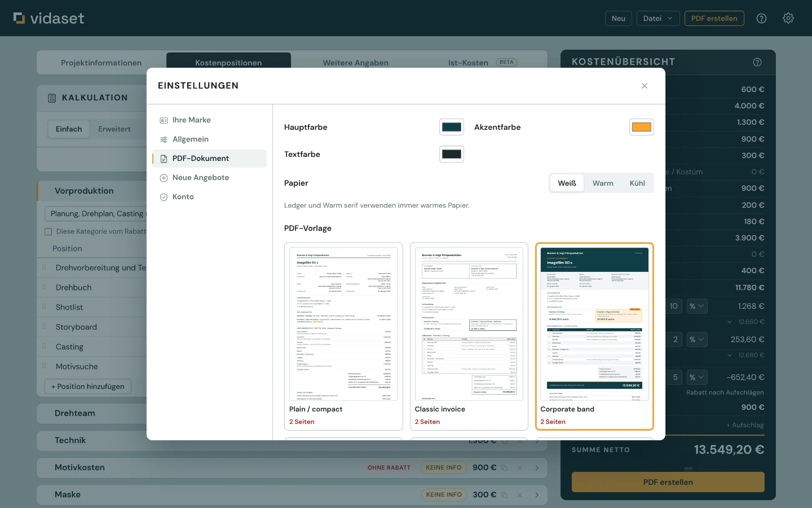Click the yellow PDF erstellen button at bottom
The height and width of the screenshot is (508, 812).
668,482
